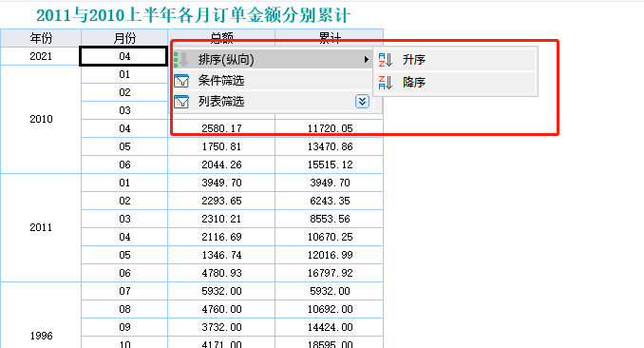Click the vertical sort arrow icon
The width and height of the screenshot is (644, 348).
181,60
